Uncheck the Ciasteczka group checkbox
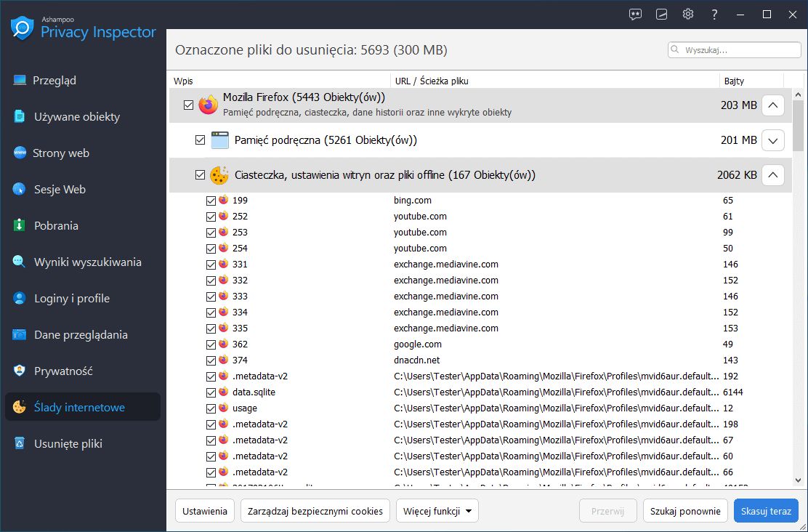Screen dimensions: 808x532 click(x=200, y=175)
